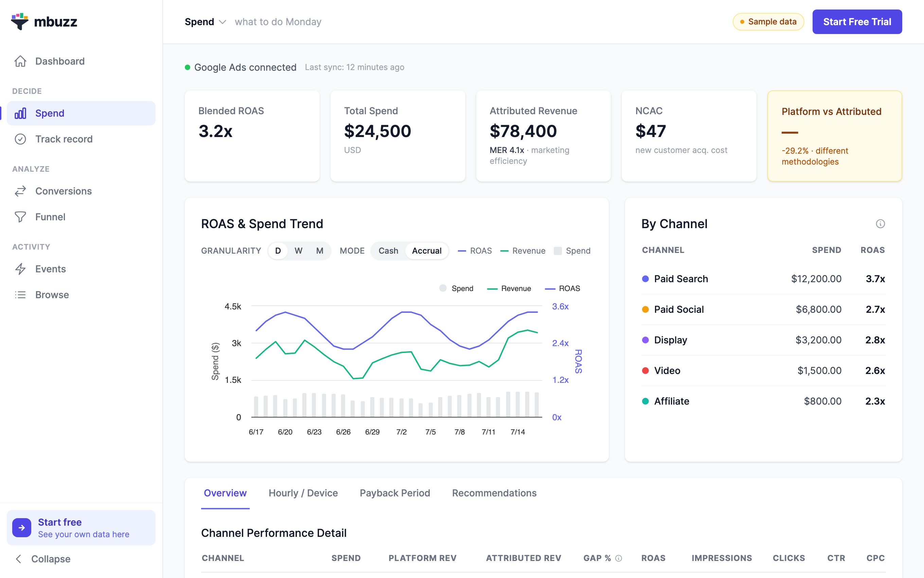Click the NCAC card
The width and height of the screenshot is (924, 578).
click(x=689, y=136)
